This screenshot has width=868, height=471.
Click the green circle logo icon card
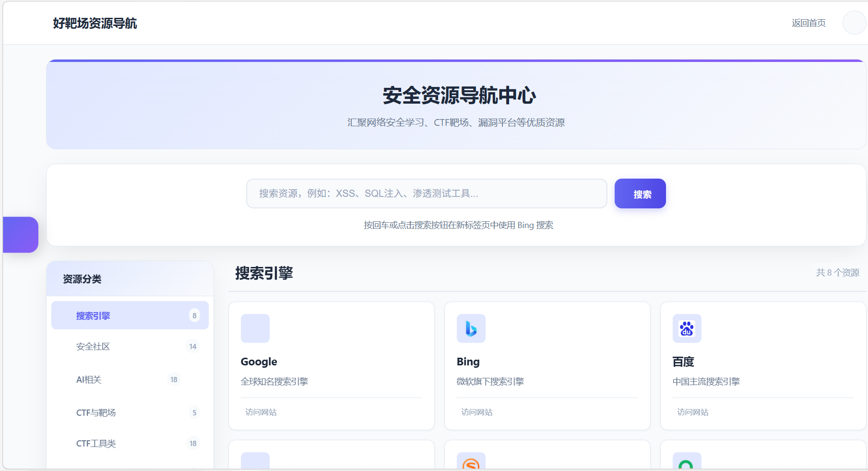687,461
